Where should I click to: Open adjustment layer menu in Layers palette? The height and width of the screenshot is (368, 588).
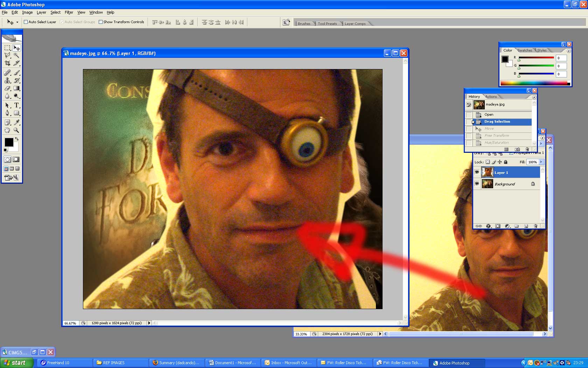click(507, 226)
